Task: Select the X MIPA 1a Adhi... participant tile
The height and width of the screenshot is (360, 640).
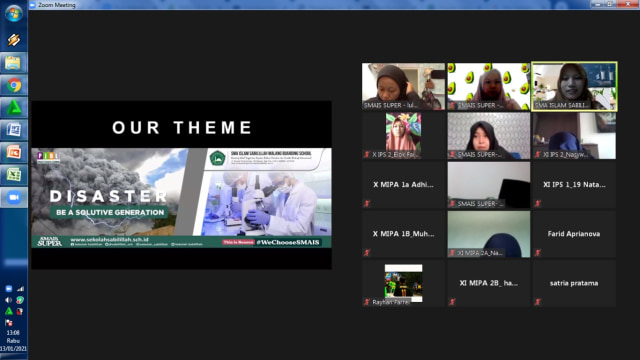Action: click(x=403, y=185)
